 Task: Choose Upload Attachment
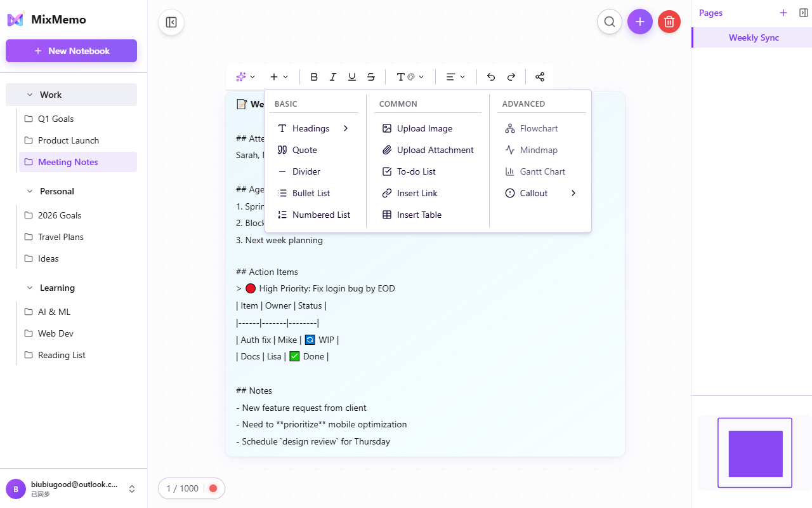point(428,150)
